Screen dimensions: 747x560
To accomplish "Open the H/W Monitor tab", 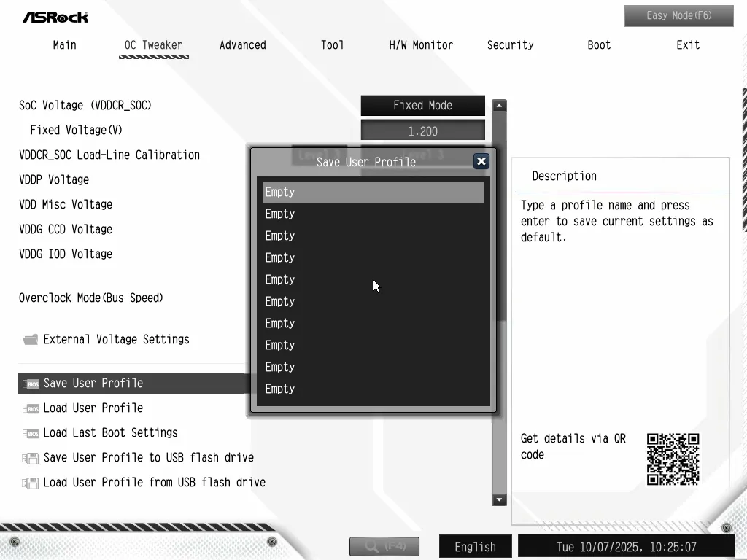I will click(x=421, y=45).
